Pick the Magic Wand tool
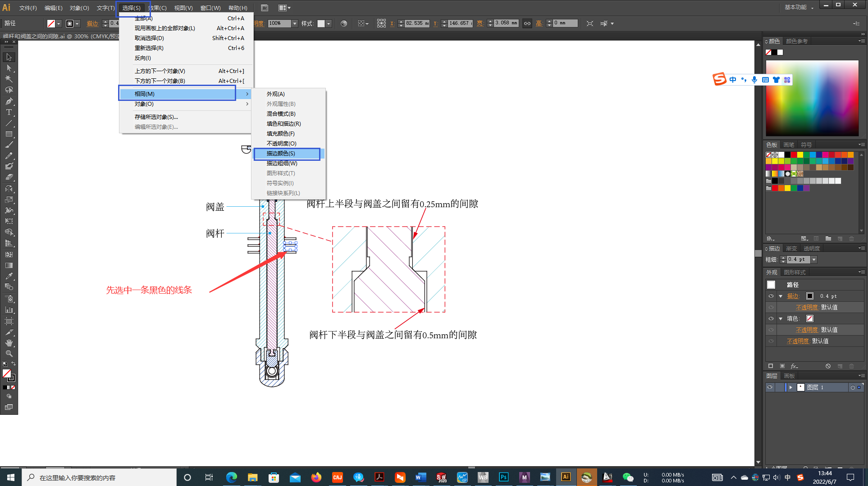This screenshot has height=486, width=868. tap(9, 79)
